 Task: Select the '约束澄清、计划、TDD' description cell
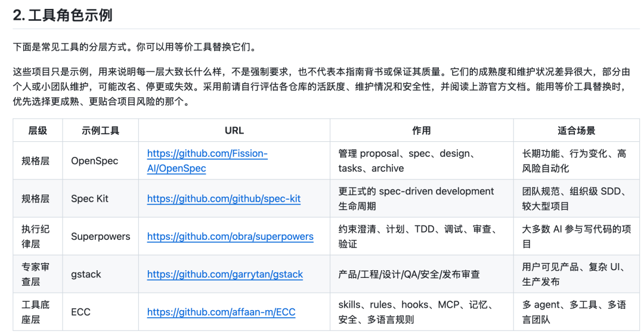[422, 236]
